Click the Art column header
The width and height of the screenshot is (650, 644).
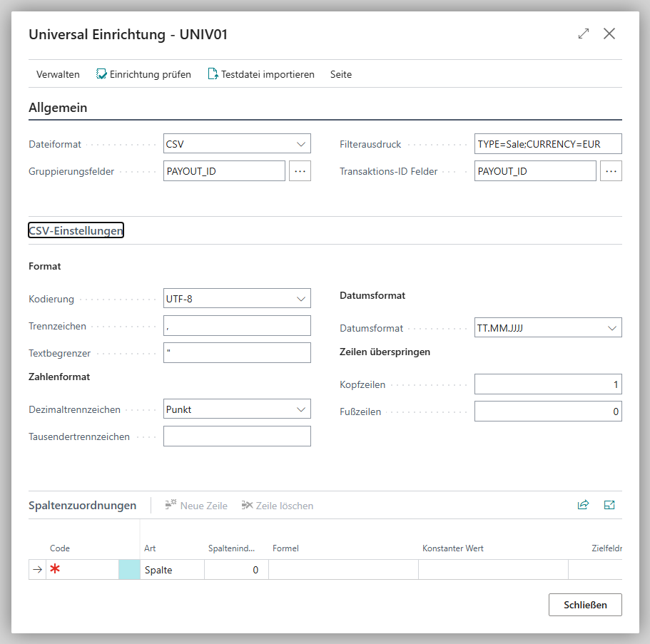pos(150,548)
